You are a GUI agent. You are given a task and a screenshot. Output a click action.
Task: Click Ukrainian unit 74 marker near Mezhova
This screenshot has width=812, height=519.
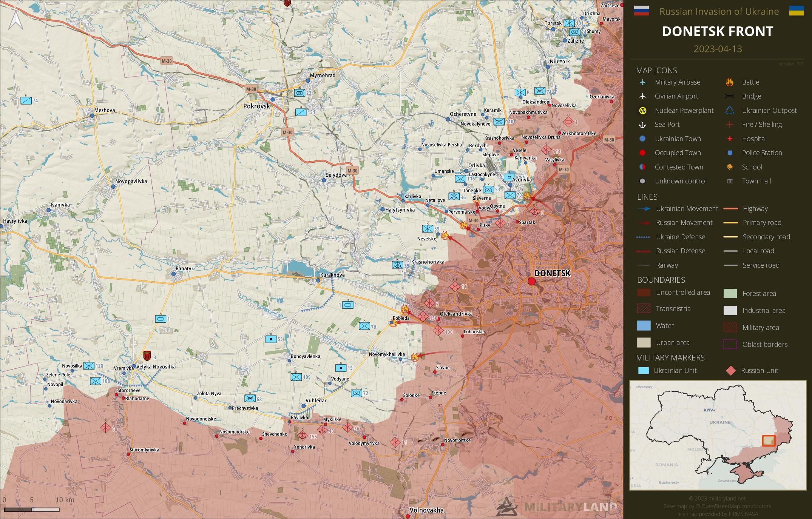26,100
